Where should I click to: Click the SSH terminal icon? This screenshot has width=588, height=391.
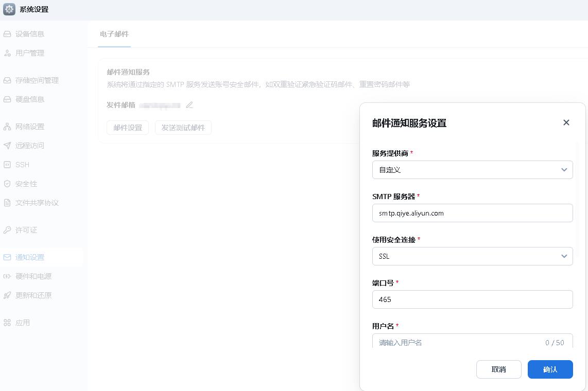(7, 165)
